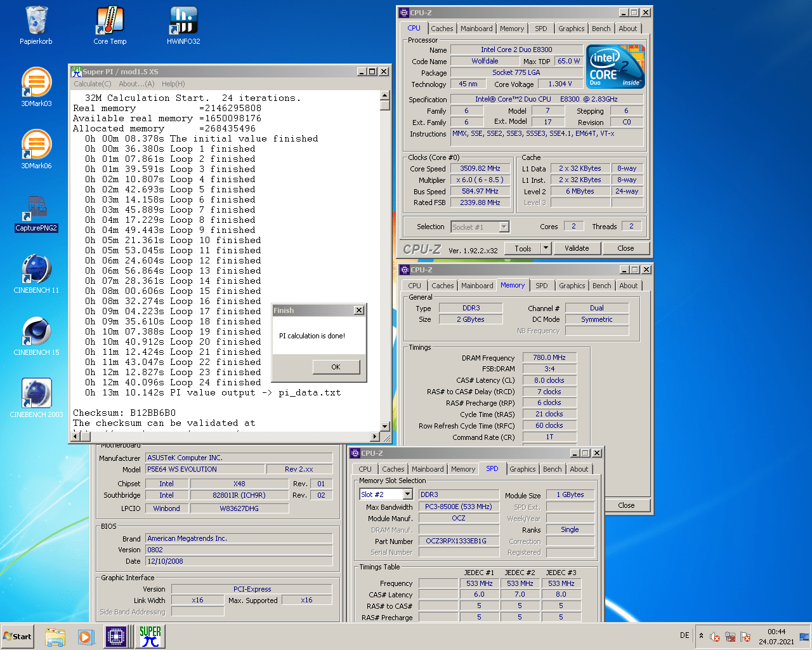Click the DE language indicator in the taskbar
This screenshot has height=650, width=812.
pyautogui.click(x=684, y=635)
